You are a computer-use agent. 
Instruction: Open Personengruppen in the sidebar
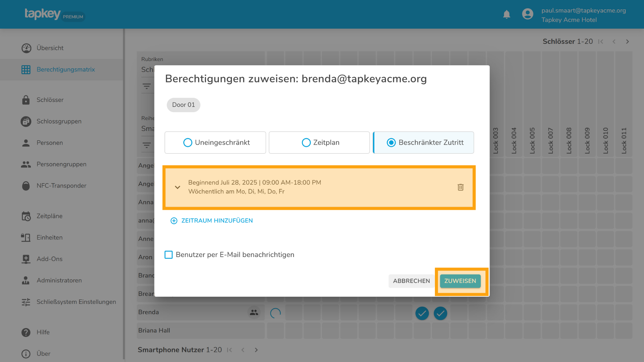coord(61,164)
